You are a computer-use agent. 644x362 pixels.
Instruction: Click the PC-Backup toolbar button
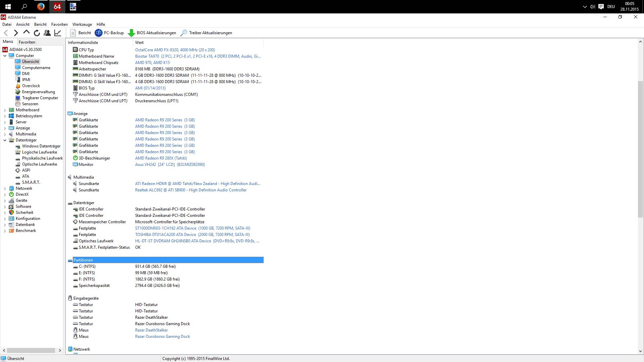[109, 33]
